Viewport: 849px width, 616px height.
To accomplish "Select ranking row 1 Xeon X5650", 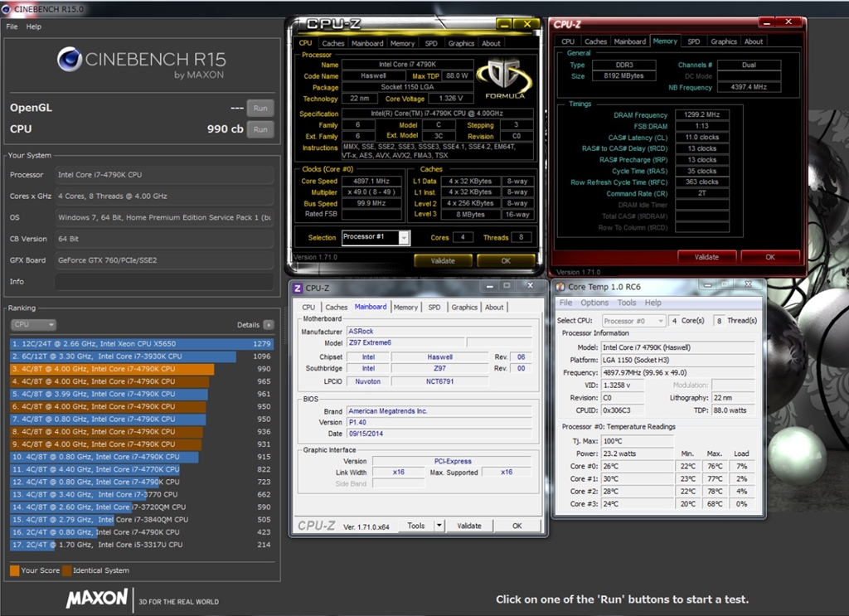I will [141, 344].
